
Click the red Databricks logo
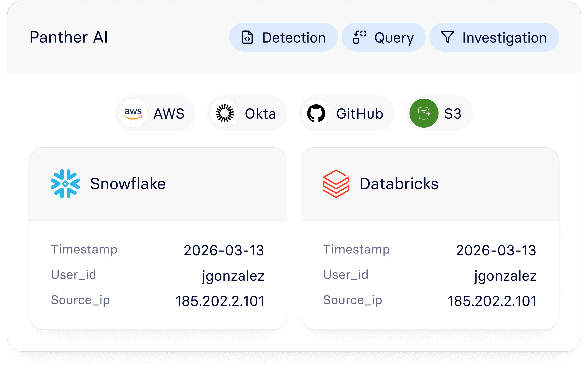[336, 184]
